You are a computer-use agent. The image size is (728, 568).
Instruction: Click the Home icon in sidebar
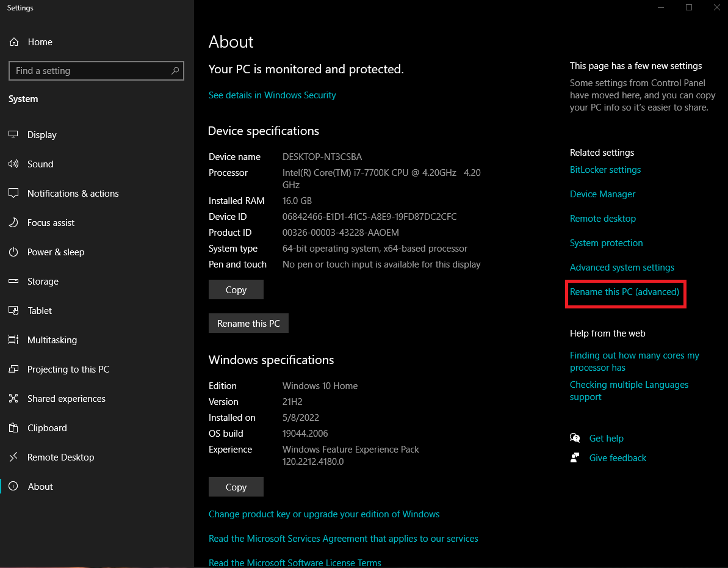click(14, 42)
